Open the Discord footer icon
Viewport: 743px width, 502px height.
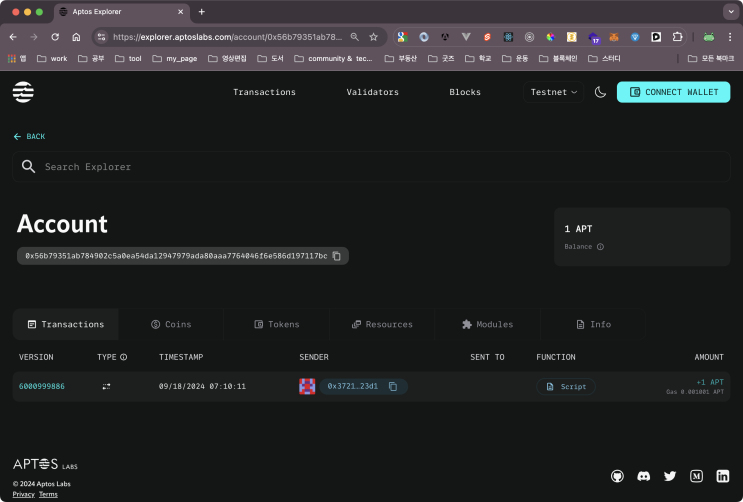[643, 476]
